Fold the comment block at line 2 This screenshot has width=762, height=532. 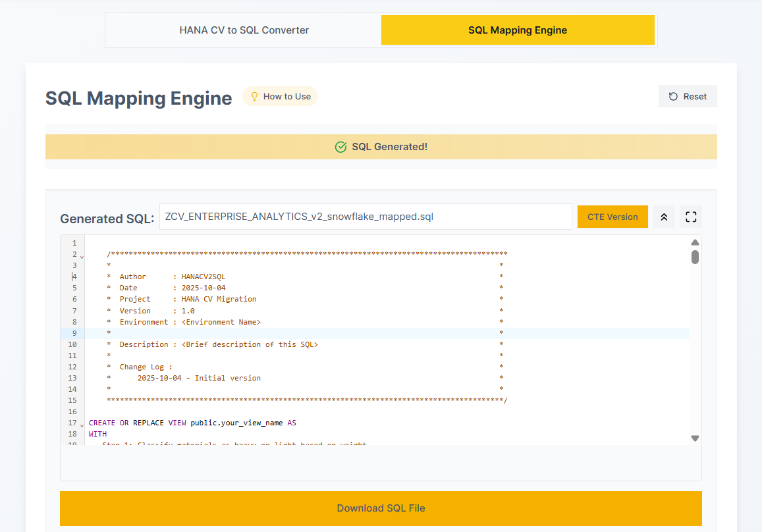(x=82, y=256)
